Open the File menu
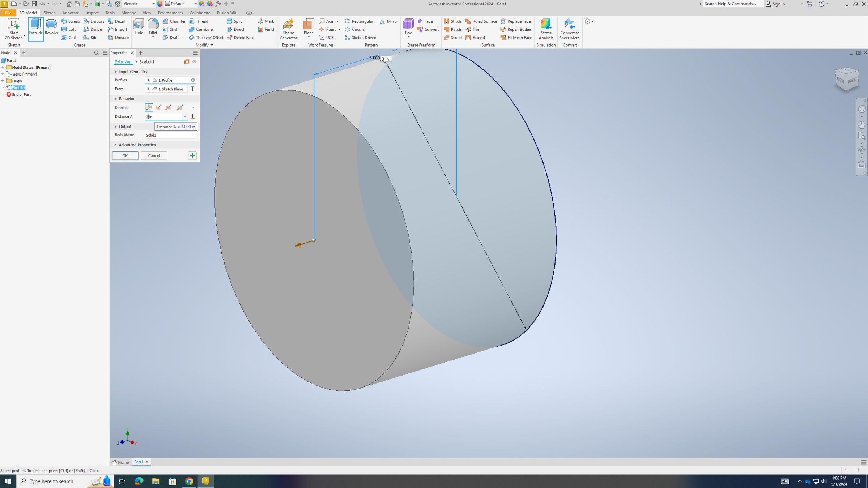Image resolution: width=868 pixels, height=488 pixels. pyautogui.click(x=8, y=13)
